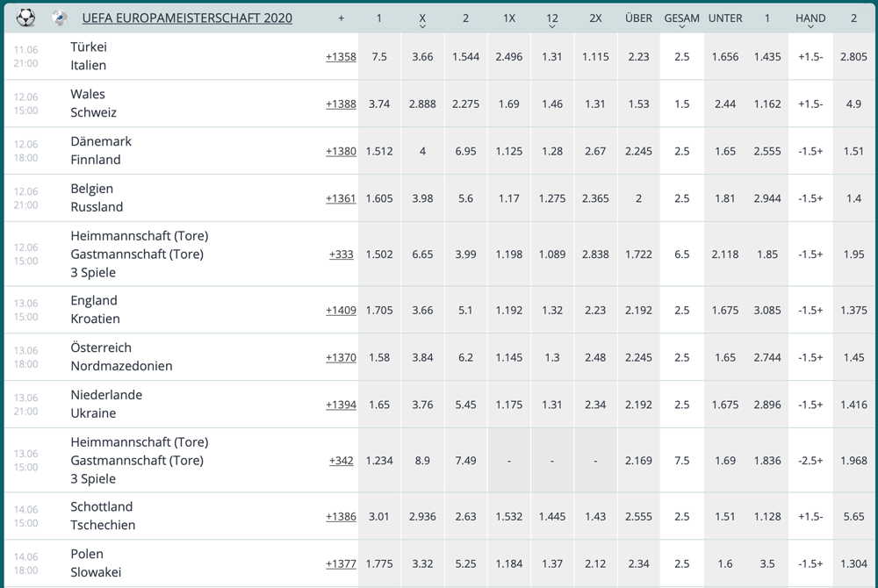
Task: Expand the GESAM column header dropdown
Action: [x=681, y=26]
